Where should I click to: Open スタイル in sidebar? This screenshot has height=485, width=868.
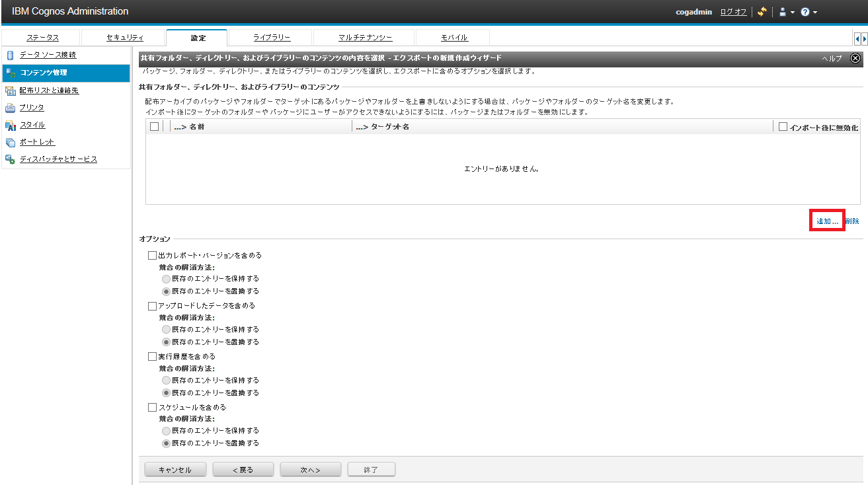point(32,125)
